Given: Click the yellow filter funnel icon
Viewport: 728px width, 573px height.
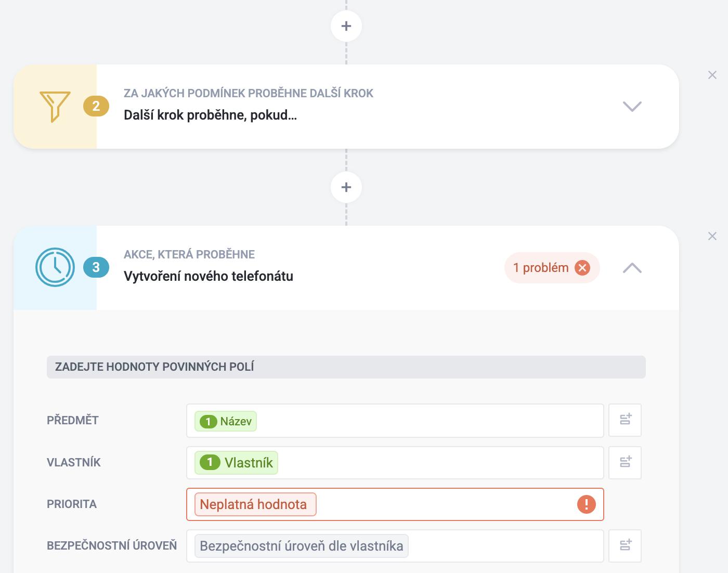Looking at the screenshot, I should [55, 107].
